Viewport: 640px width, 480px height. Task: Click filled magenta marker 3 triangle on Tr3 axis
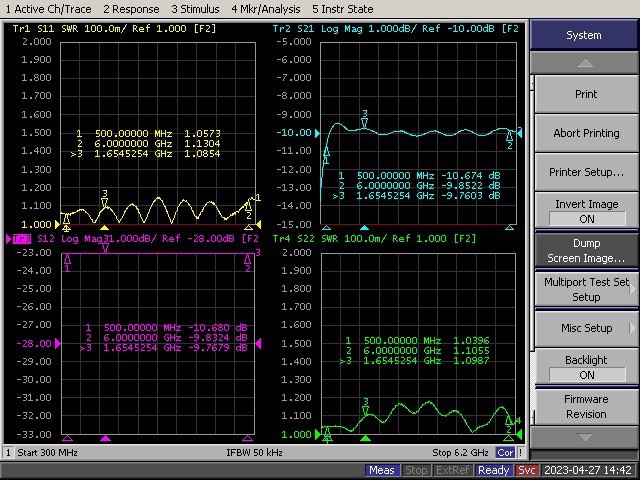[x=105, y=438]
